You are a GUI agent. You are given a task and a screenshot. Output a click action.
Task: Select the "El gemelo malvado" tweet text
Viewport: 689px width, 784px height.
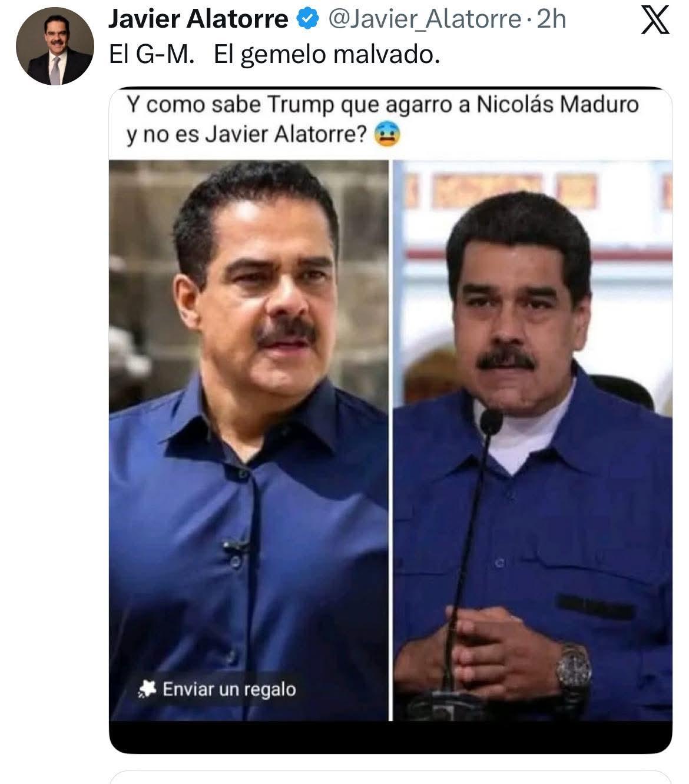(327, 55)
